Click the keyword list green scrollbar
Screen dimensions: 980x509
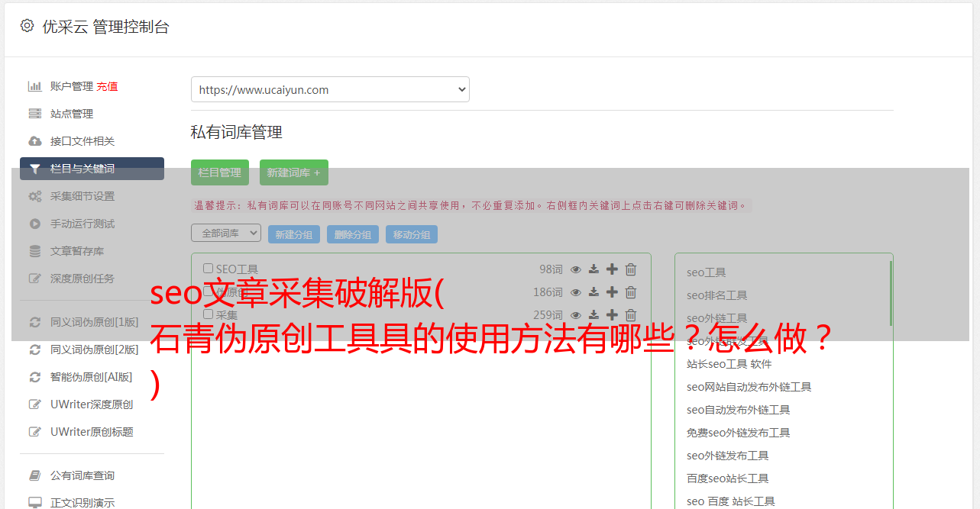[891, 294]
